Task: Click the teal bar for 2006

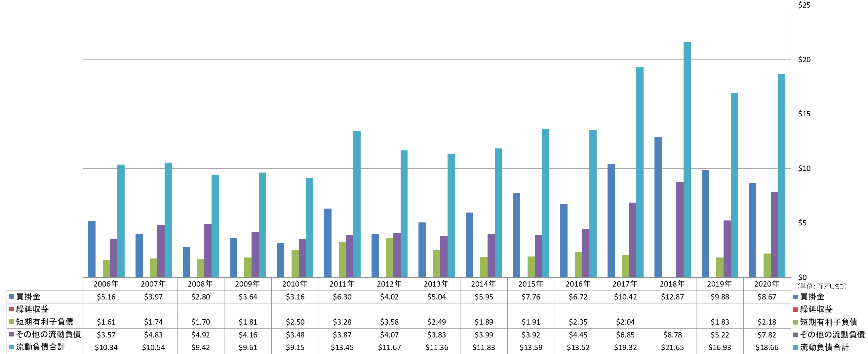Action: [x=121, y=221]
